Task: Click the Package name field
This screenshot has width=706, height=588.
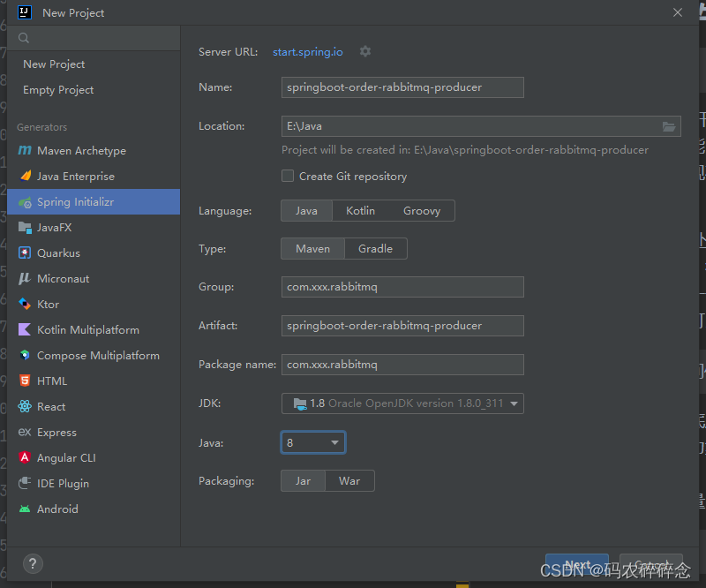Action: pyautogui.click(x=402, y=365)
